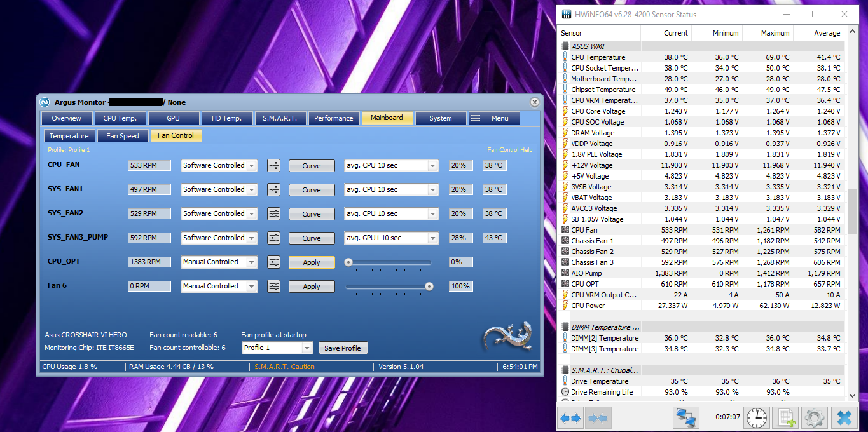Reset HWiNFO elapsed time clock icon
This screenshot has width=868, height=432.
757,418
